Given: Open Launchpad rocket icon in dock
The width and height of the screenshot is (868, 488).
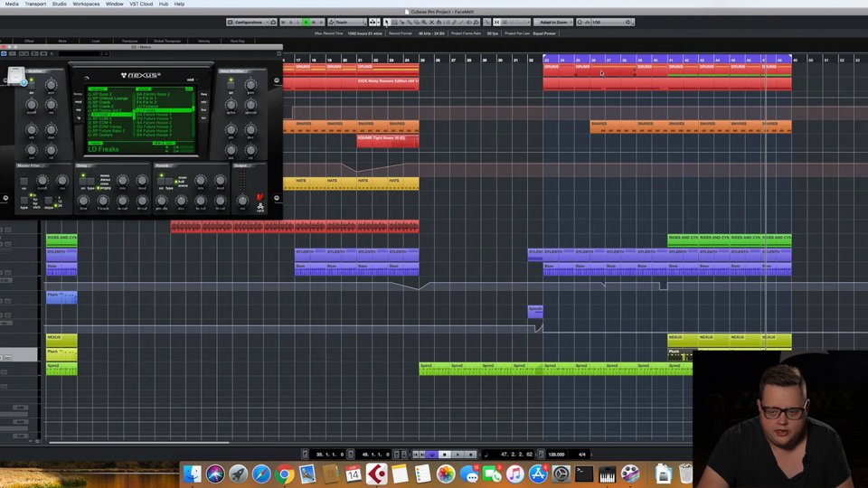Looking at the screenshot, I should pyautogui.click(x=238, y=474).
